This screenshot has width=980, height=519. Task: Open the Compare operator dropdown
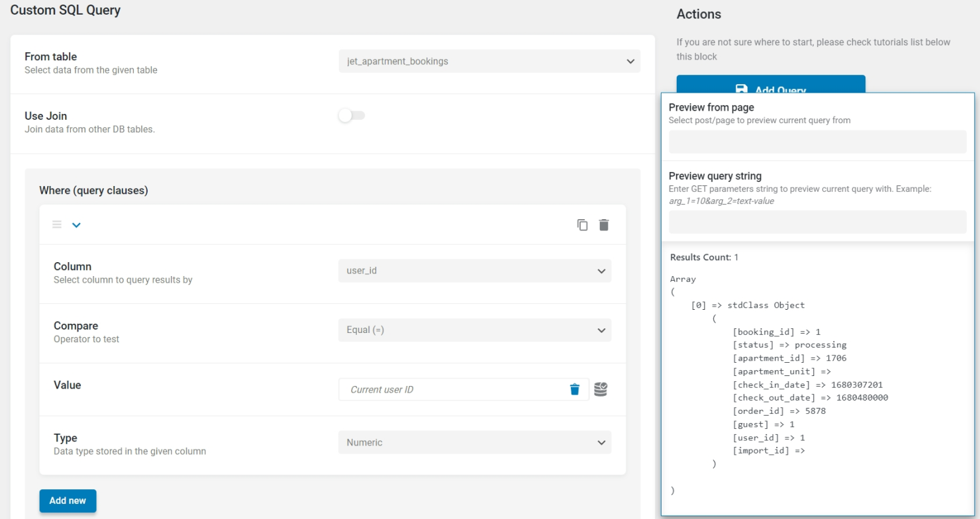point(475,330)
